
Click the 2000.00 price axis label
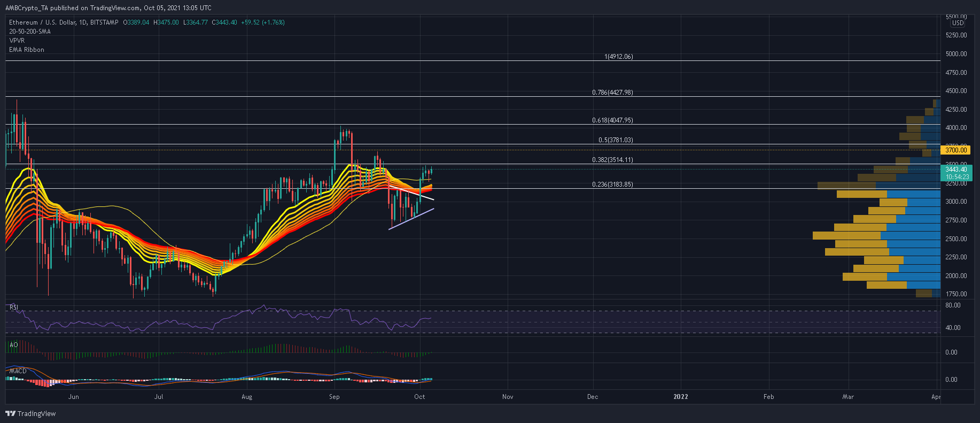point(956,276)
